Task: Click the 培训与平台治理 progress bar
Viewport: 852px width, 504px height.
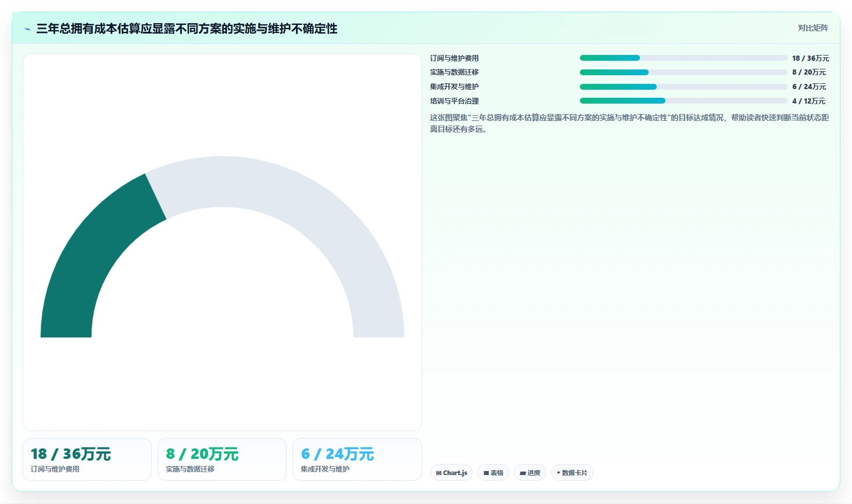Action: click(683, 101)
